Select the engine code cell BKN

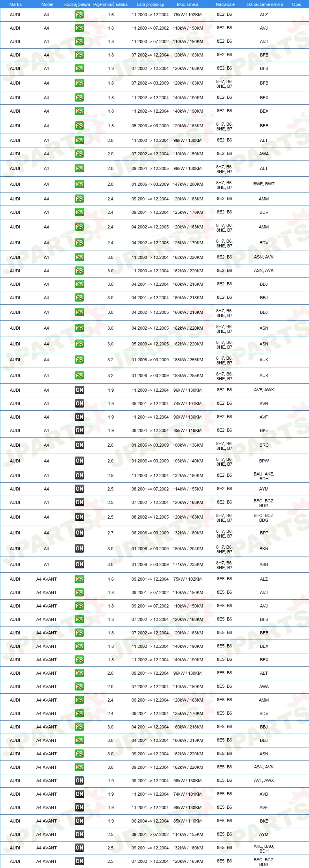pos(264,549)
